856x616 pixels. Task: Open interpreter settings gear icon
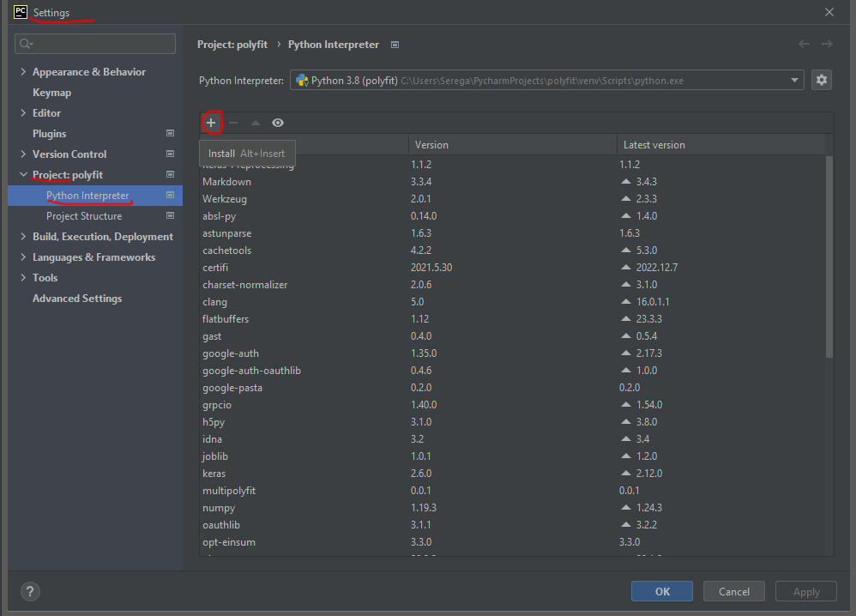pyautogui.click(x=821, y=81)
